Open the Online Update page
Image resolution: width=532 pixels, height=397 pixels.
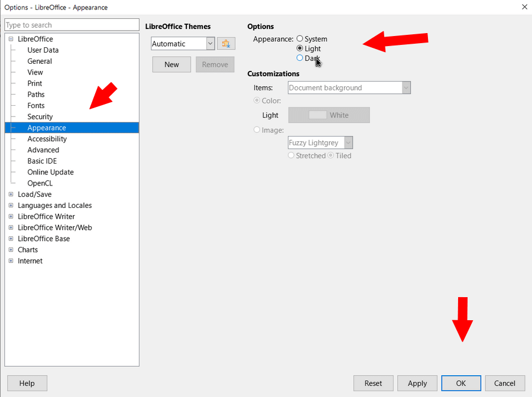coord(50,173)
